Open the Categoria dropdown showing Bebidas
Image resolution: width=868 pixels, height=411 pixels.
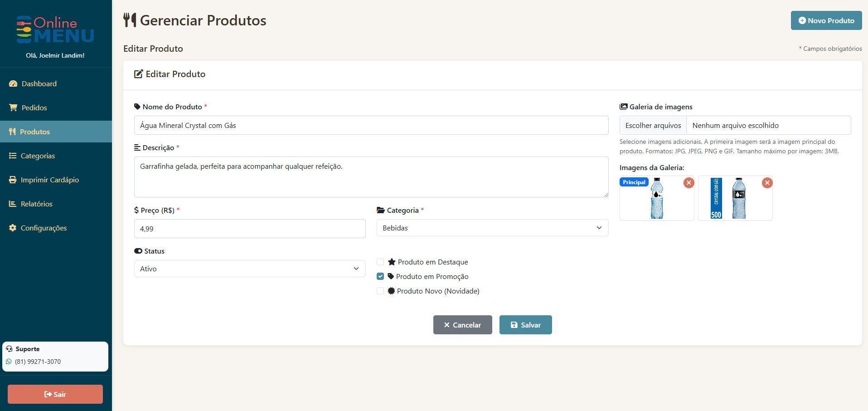pos(492,228)
